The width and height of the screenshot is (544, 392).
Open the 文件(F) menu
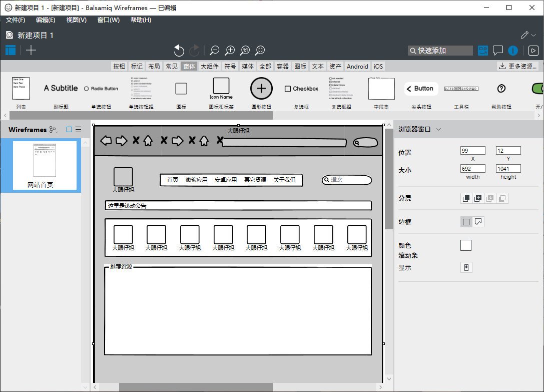(16, 20)
